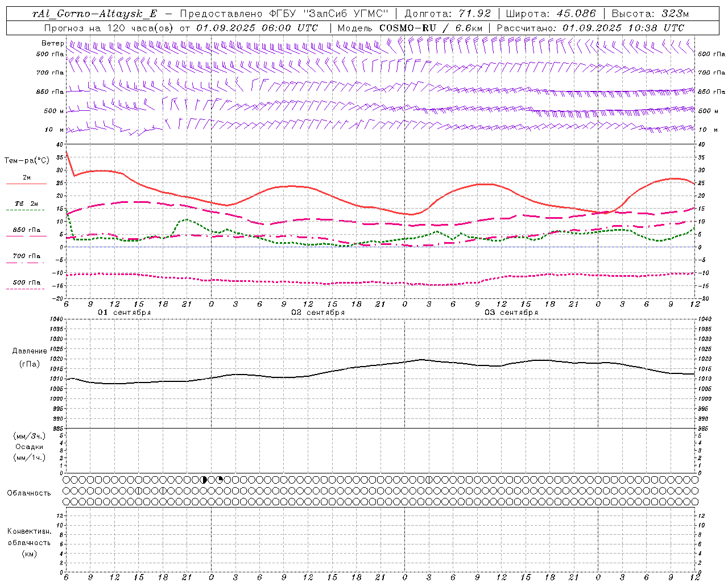Click the 500 гПа temperature legend entry
Viewport: 728px width, 582px height.
tap(26, 282)
